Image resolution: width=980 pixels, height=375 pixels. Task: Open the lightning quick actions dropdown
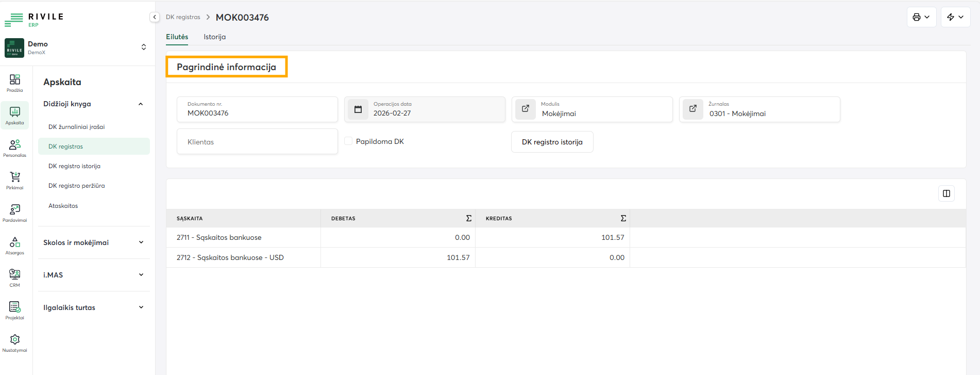point(955,17)
